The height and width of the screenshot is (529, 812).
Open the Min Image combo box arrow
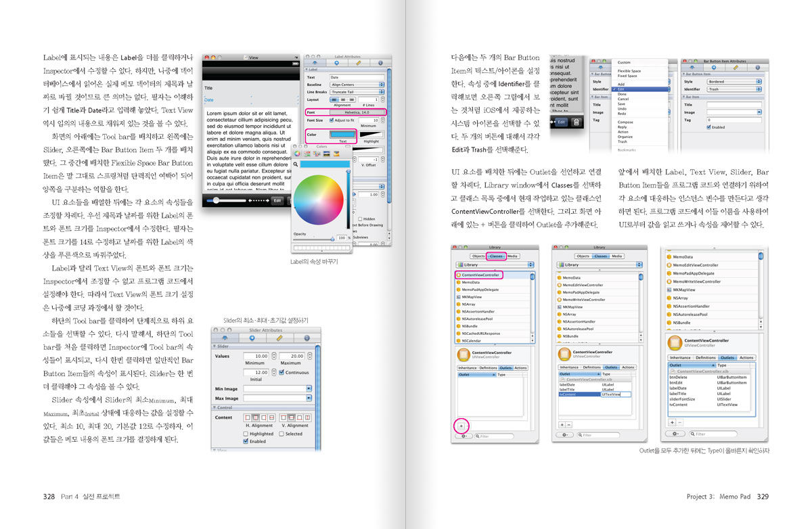[x=309, y=389]
